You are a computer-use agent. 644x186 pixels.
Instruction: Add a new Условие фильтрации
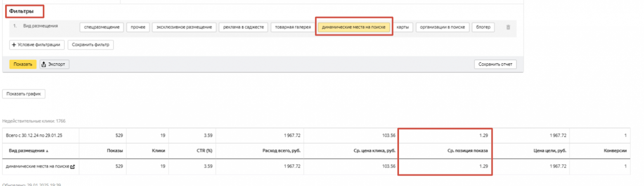pos(37,45)
